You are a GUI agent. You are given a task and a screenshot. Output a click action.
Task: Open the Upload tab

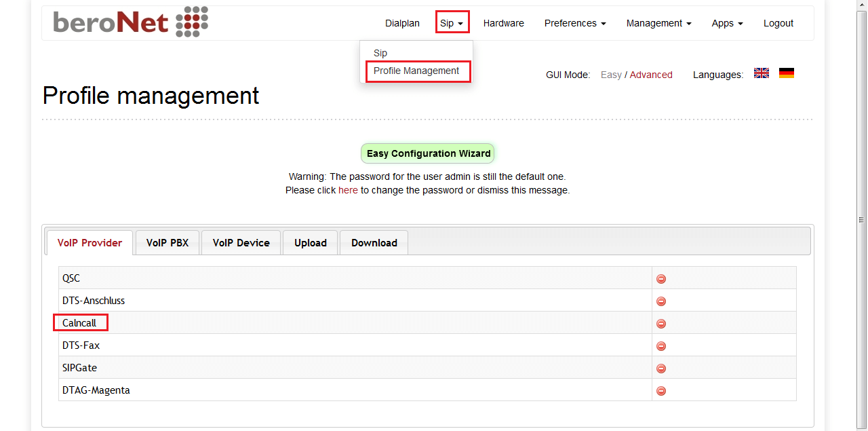[311, 242]
